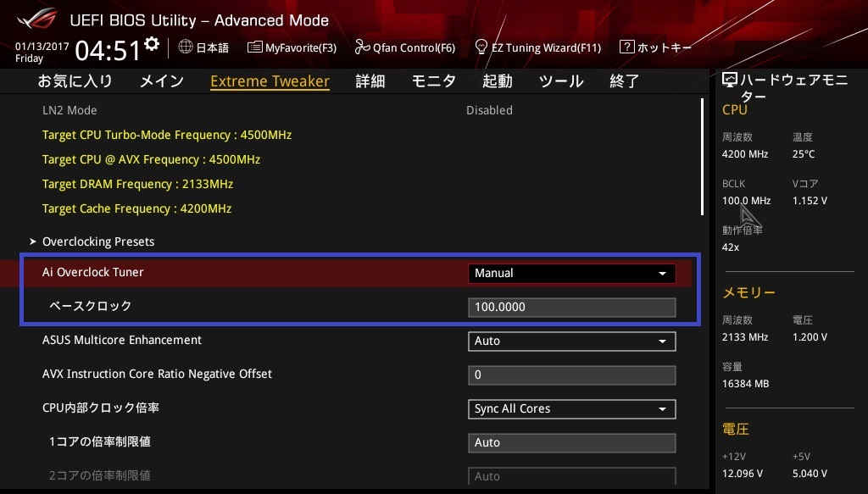Click the 日本語 language selector
Screen dimensions: 868x494
pos(203,47)
